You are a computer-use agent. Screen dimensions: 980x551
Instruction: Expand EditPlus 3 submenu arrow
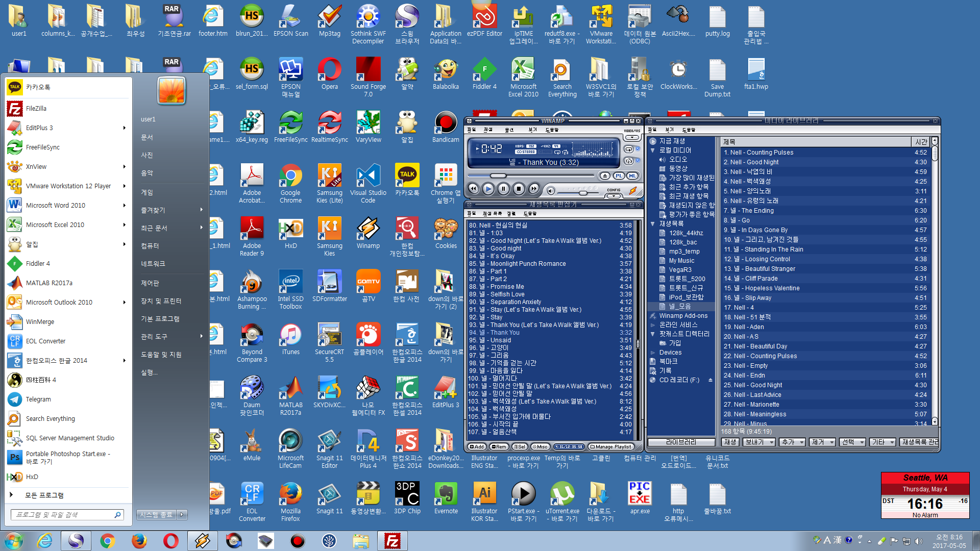124,128
